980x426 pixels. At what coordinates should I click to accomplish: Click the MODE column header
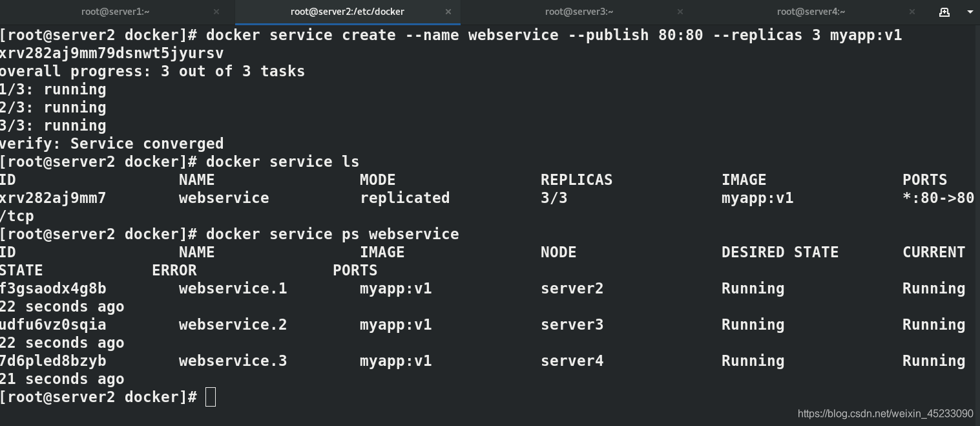pyautogui.click(x=377, y=180)
